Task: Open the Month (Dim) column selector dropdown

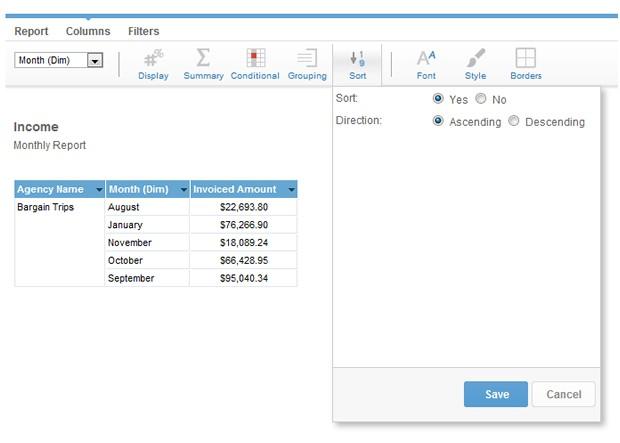Action: pyautogui.click(x=95, y=61)
